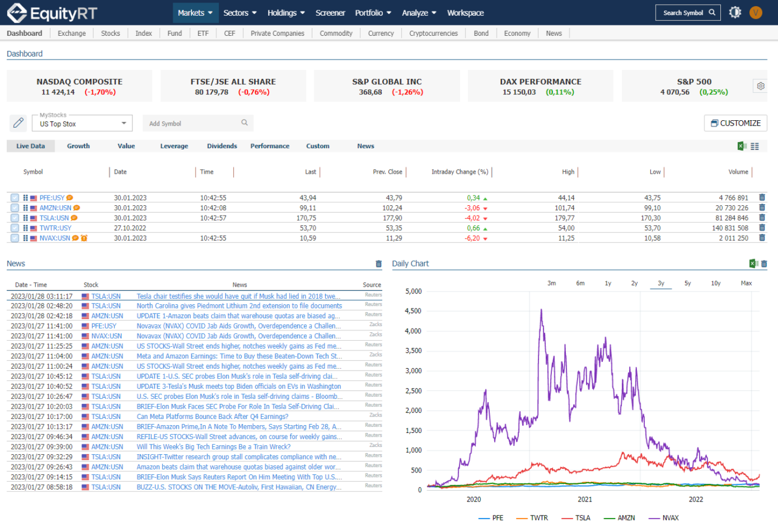Screen dimensions: 778x532
Task: Delete the TWTR:USY row using its trash icon
Action: pyautogui.click(x=762, y=228)
